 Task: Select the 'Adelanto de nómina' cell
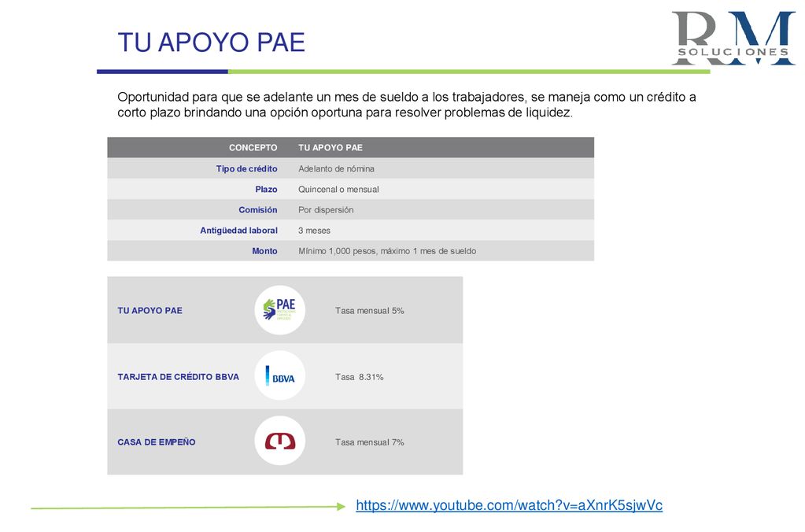[336, 168]
